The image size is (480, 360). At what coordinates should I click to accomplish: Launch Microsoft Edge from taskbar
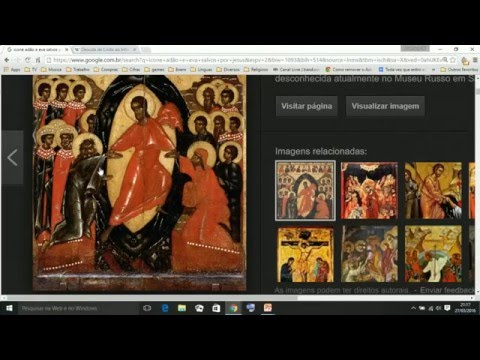coord(165,308)
